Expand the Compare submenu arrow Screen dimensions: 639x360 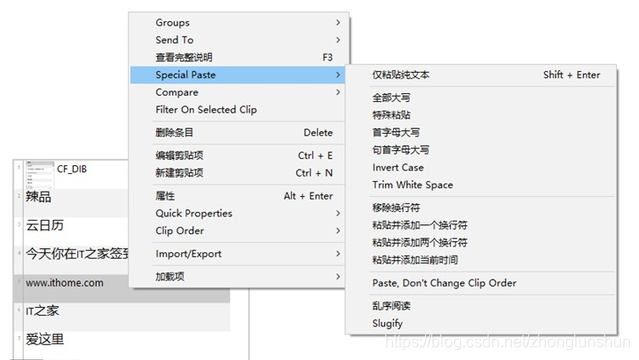tap(338, 92)
